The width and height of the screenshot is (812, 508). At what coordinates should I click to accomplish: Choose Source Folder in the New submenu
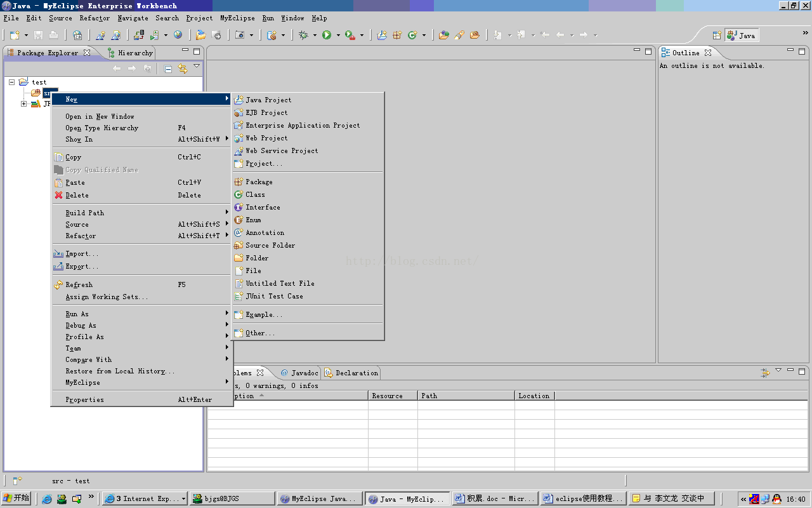click(308, 245)
